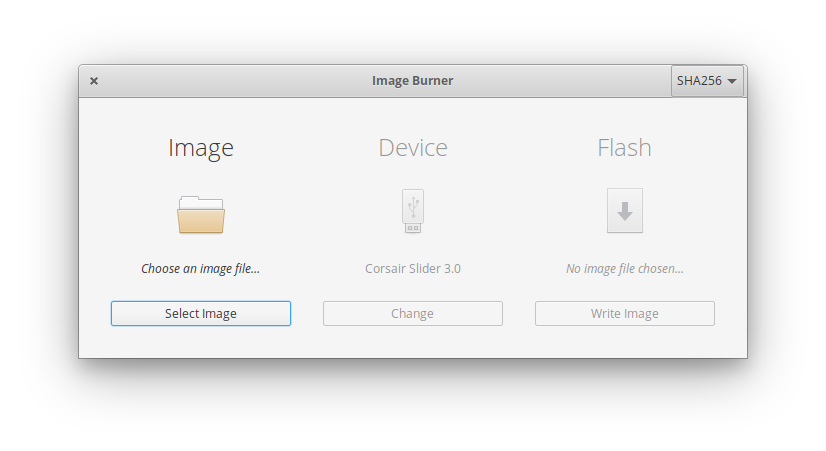Click the download arrow icon under Flash
Screen dimensions: 826x451
[624, 211]
